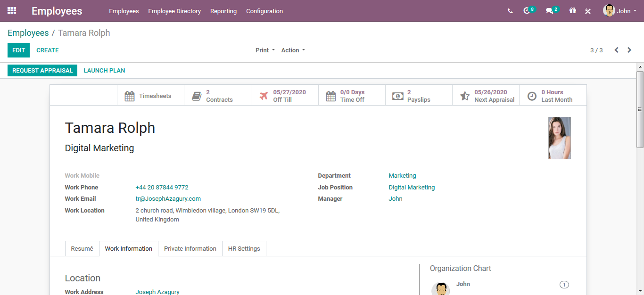Go to next employee record arrow
This screenshot has width=644, height=295.
coord(629,50)
